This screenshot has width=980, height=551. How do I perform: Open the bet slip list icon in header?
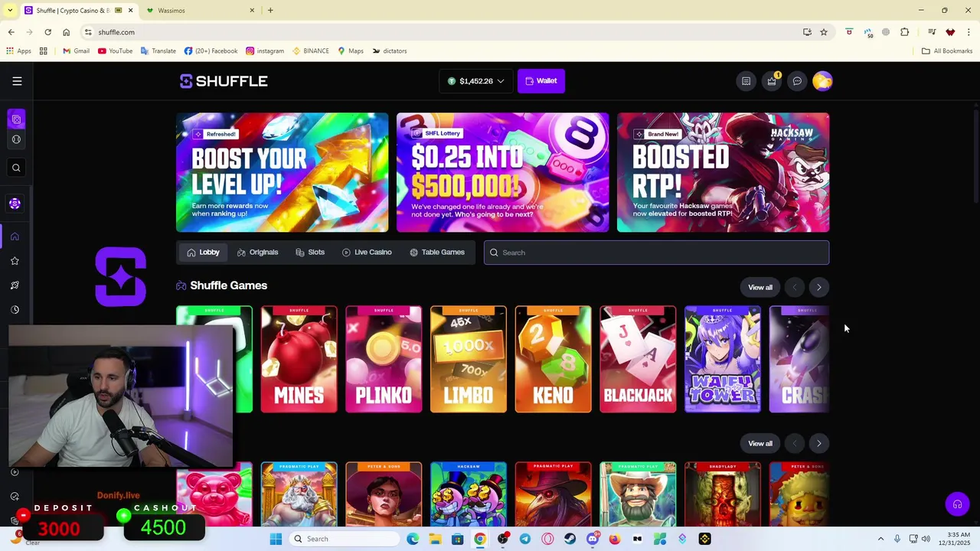click(x=746, y=81)
